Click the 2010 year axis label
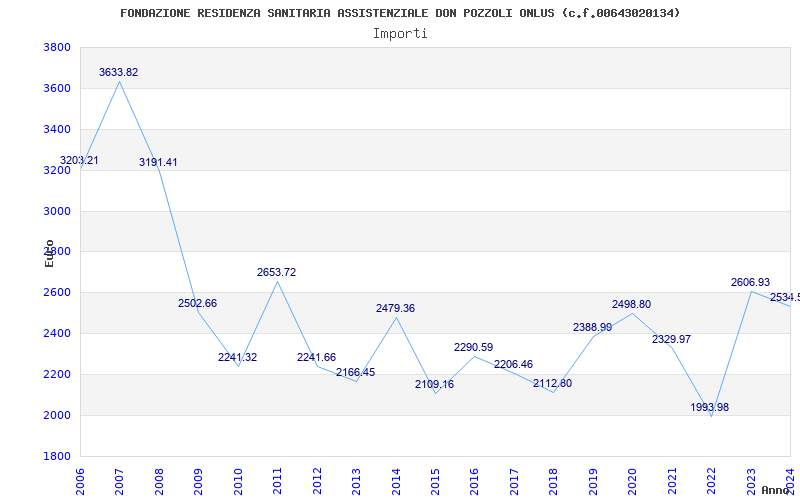This screenshot has width=800, height=500. (x=238, y=482)
